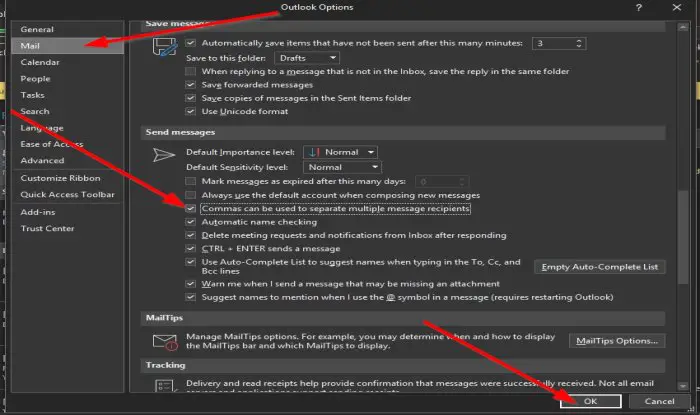Viewport: 700px width, 415px height.
Task: Click the save messages floppy disk icon
Action: (165, 47)
